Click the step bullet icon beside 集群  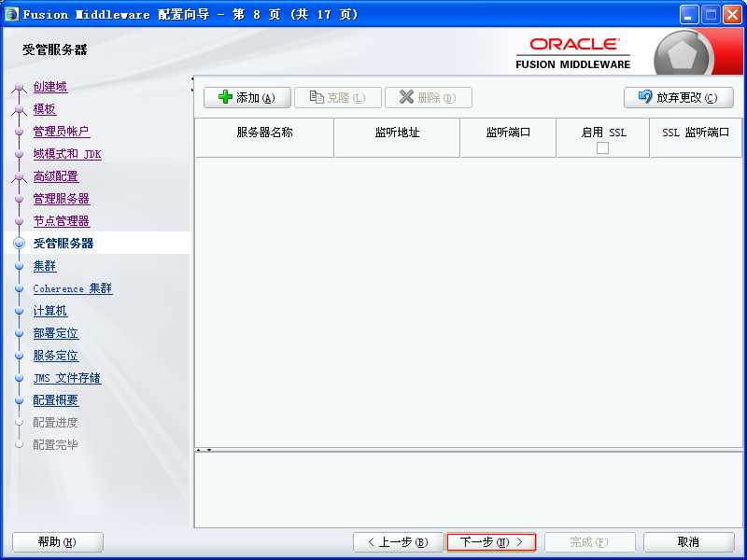point(19,266)
